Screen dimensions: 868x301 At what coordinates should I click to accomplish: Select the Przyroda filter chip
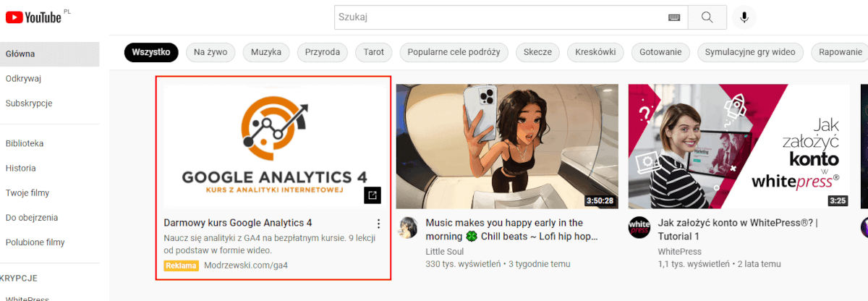click(323, 52)
